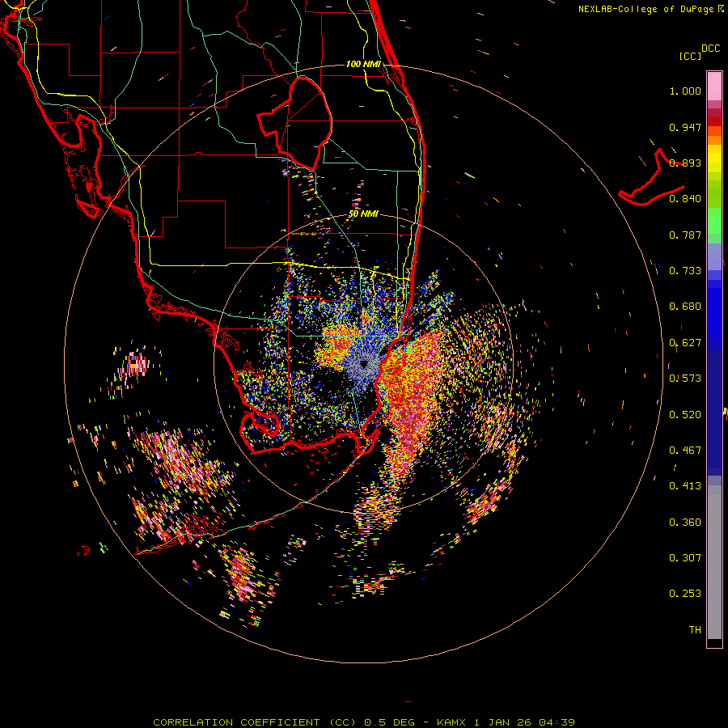Select the 0.253 scale value
The width and height of the screenshot is (728, 728).
[685, 594]
